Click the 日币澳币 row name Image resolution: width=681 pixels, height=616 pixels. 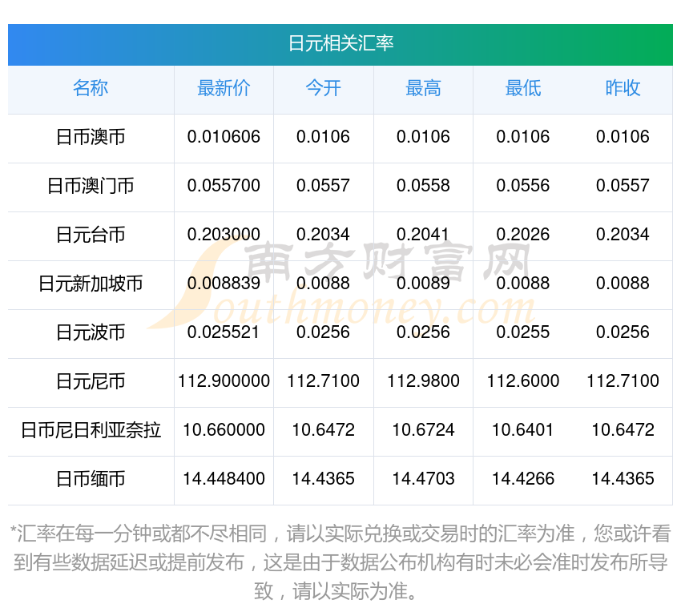point(91,137)
